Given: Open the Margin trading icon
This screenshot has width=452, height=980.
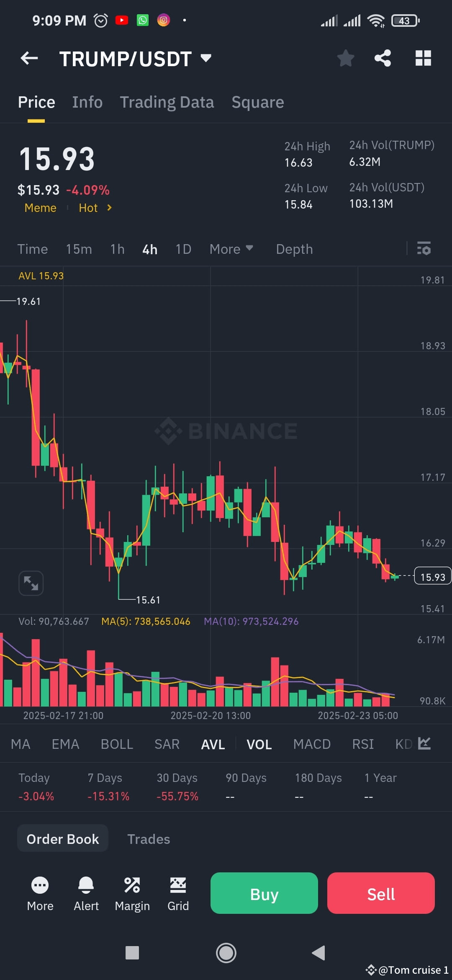Looking at the screenshot, I should coord(132,885).
